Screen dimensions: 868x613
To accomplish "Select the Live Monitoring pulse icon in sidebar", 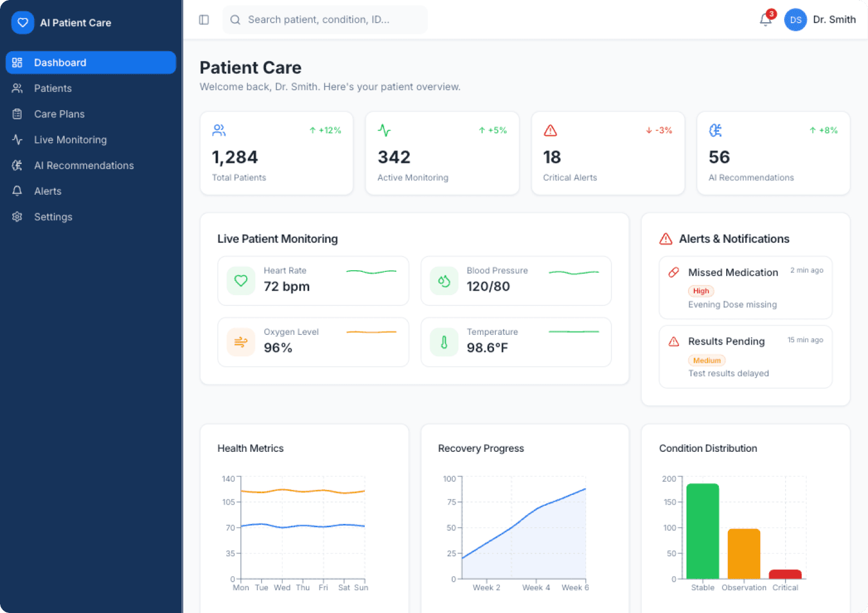I will pos(17,140).
